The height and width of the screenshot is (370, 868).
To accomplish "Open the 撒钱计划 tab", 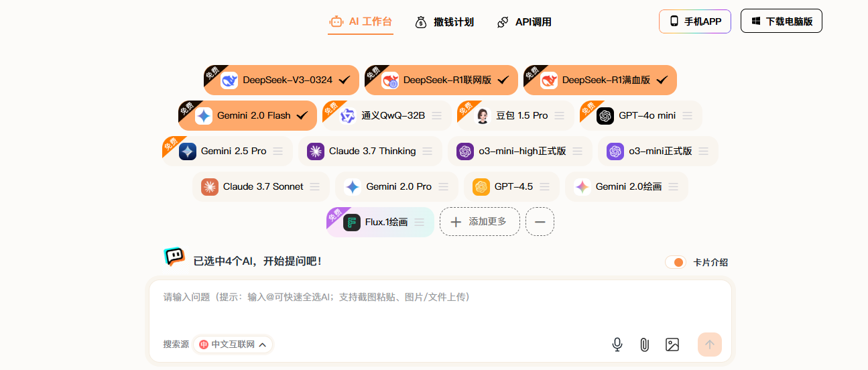I will tap(444, 21).
